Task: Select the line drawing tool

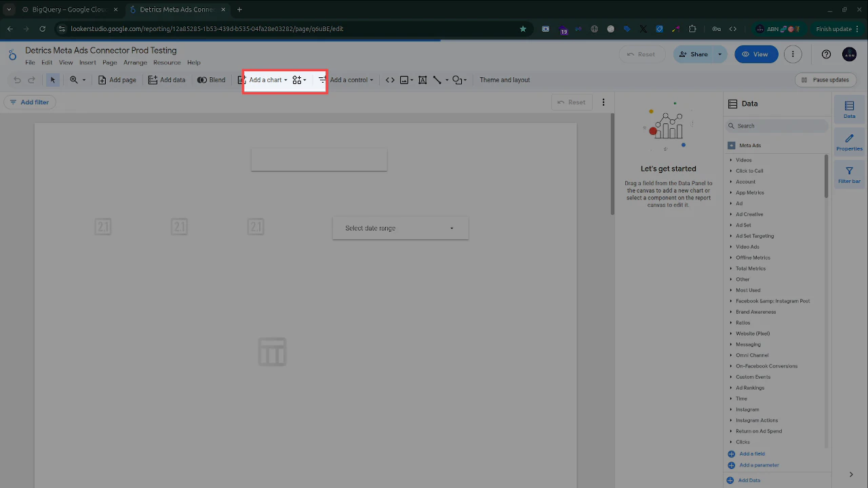Action: 437,79
